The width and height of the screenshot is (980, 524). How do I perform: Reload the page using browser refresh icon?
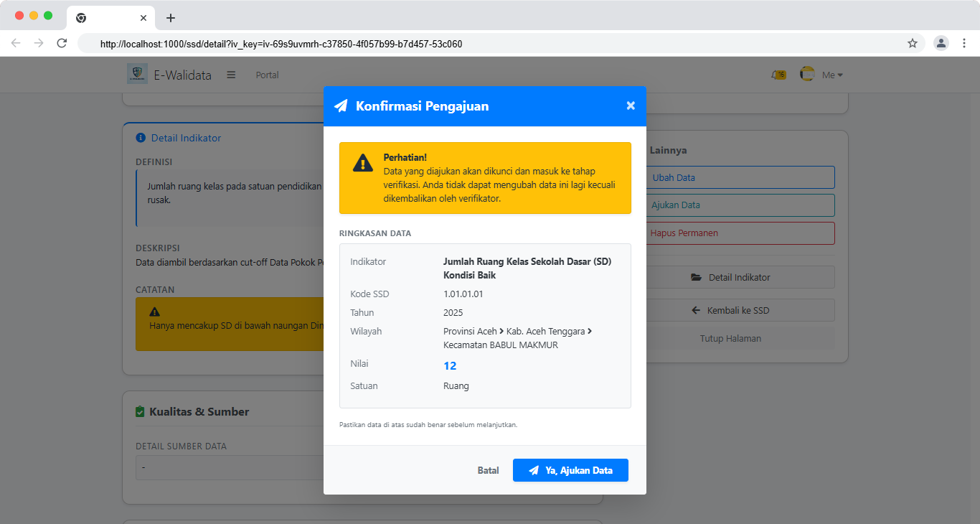62,43
